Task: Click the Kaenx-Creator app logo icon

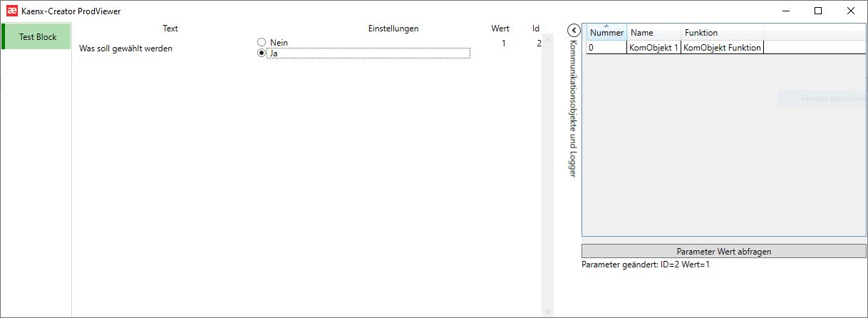Action: click(12, 11)
